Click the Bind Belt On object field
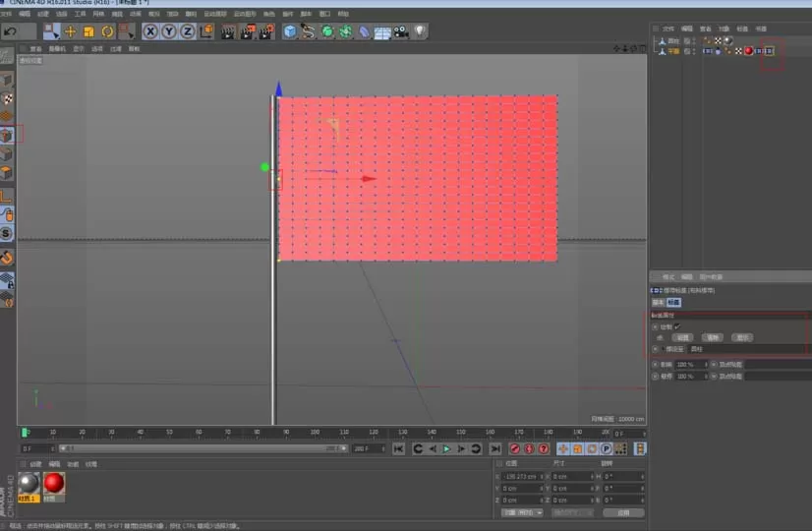 pyautogui.click(x=749, y=349)
